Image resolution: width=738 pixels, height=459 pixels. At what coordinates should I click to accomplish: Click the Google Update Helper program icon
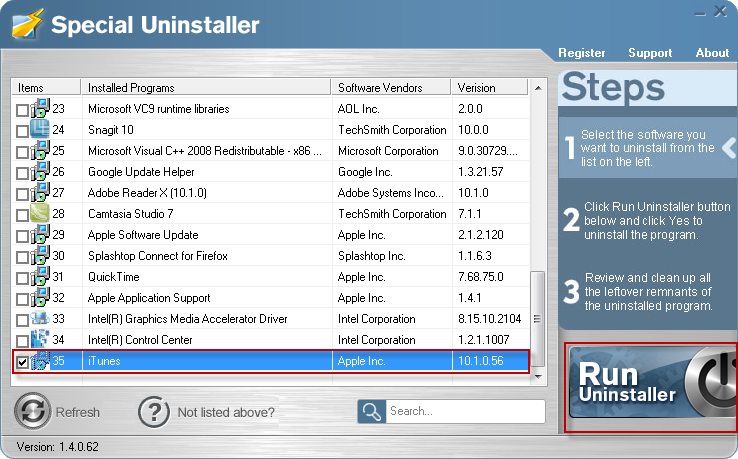40,171
